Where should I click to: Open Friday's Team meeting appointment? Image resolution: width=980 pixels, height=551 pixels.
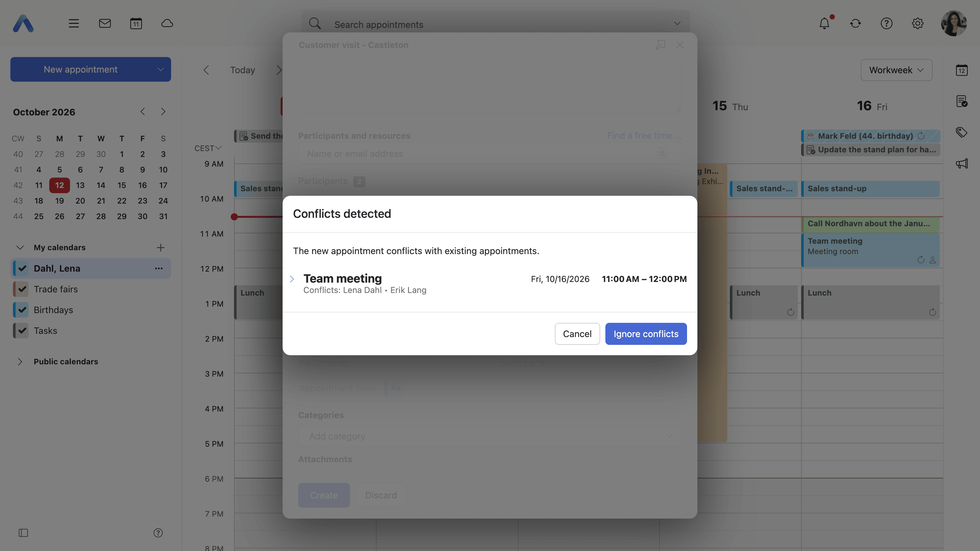point(870,250)
